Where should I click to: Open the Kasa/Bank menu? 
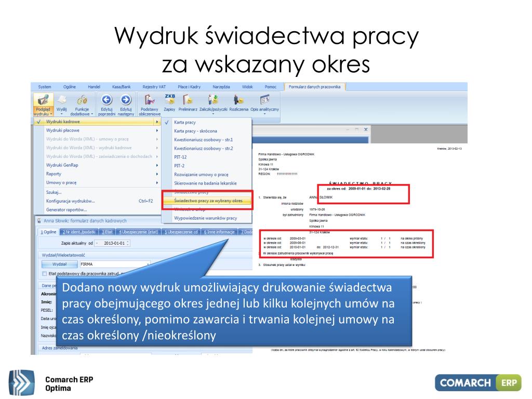(x=121, y=87)
